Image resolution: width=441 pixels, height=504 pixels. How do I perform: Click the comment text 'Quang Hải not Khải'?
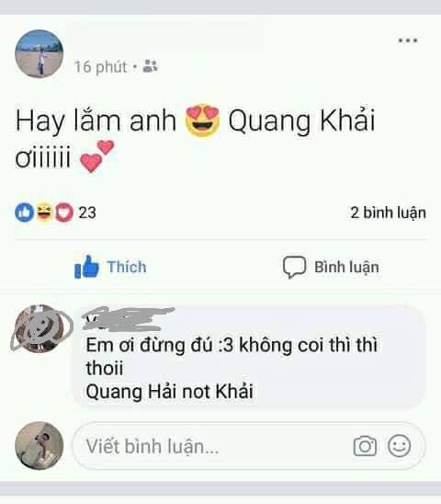coord(170,392)
